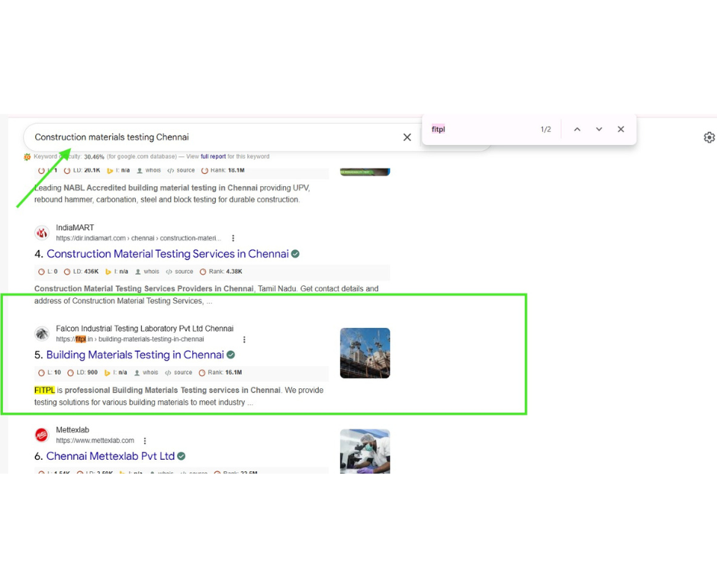Image resolution: width=717 pixels, height=588 pixels.
Task: Click the Rank: 4.38K metric
Action: click(221, 272)
